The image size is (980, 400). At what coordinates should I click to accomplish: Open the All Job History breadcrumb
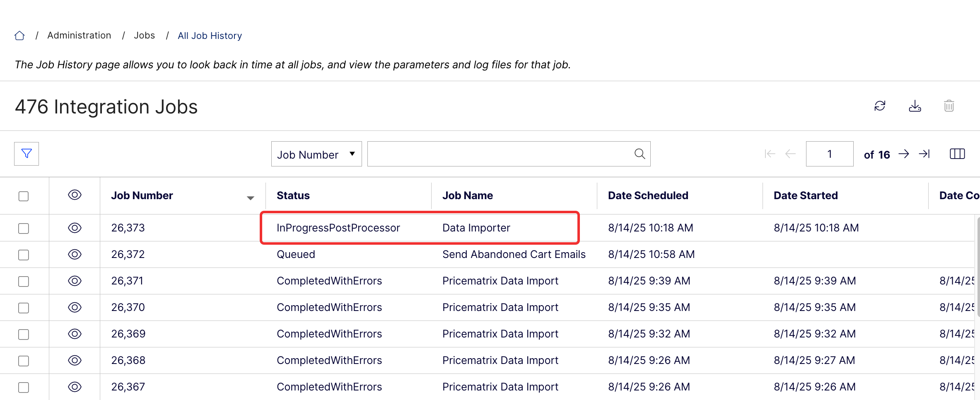point(210,36)
